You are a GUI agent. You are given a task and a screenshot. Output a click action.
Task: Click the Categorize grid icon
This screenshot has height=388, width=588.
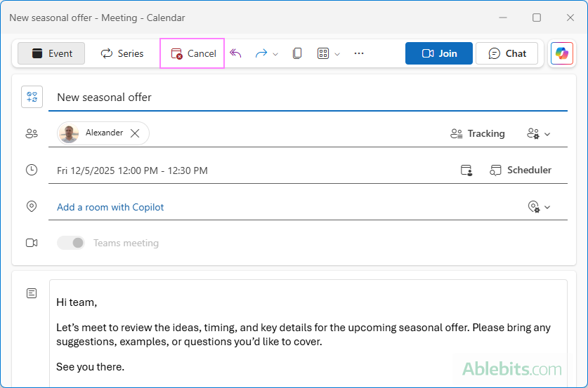[323, 53]
